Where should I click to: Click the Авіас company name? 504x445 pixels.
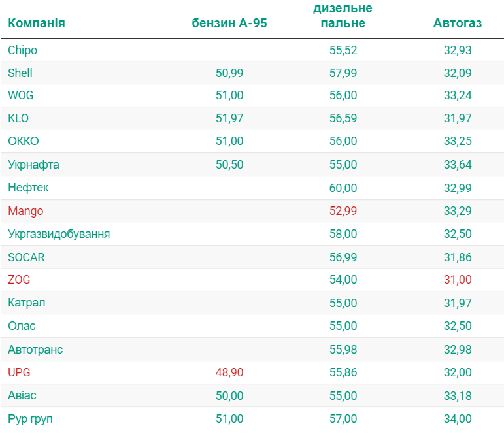coord(22,395)
